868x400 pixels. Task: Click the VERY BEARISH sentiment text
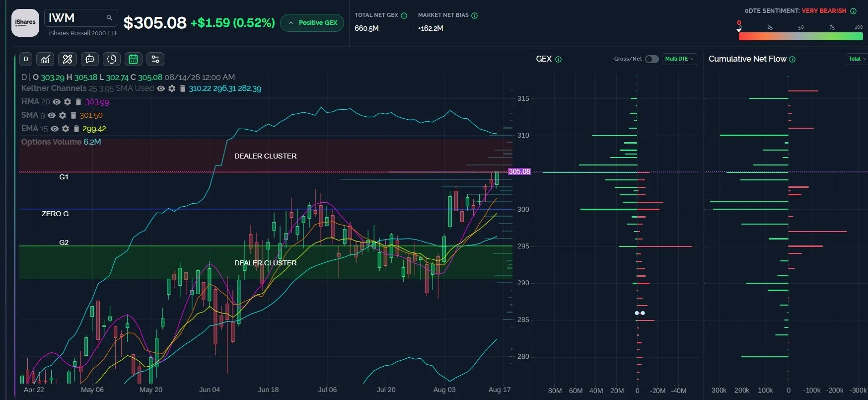824,11
